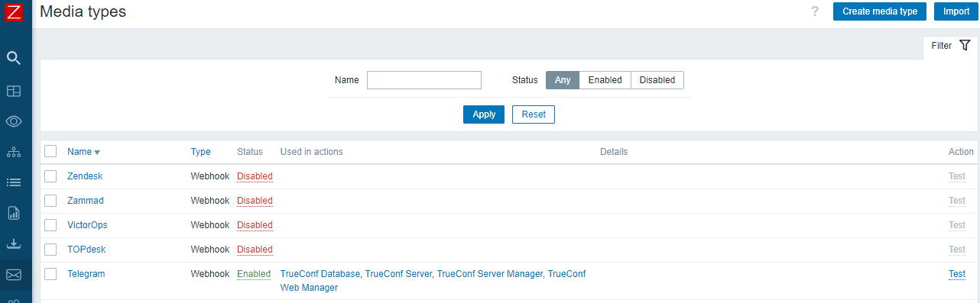Select Disabled status filter option
This screenshot has width=980, height=303.
pyautogui.click(x=657, y=80)
